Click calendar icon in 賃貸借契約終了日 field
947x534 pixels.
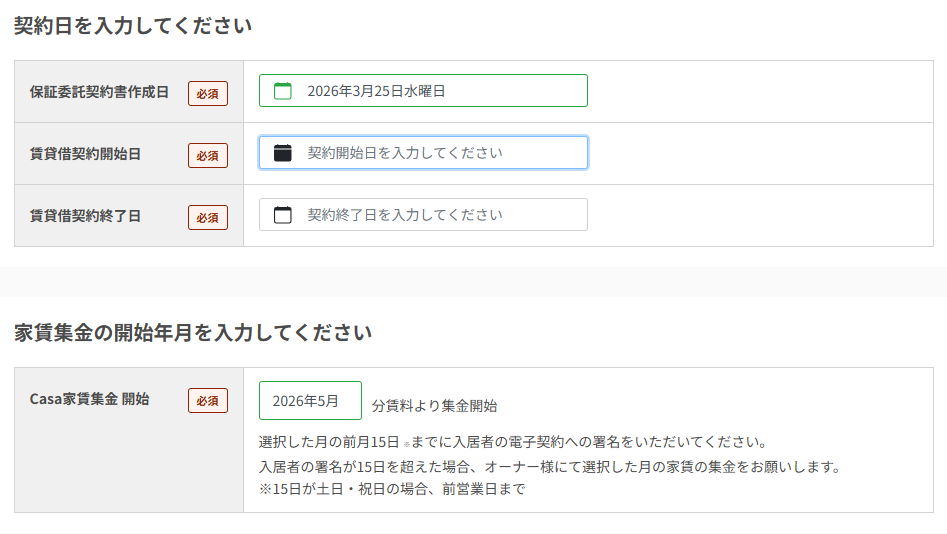[283, 215]
